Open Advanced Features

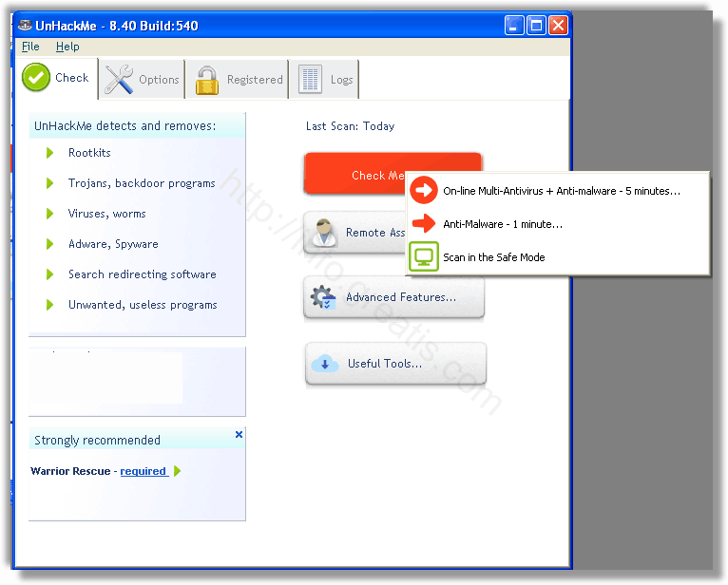[x=393, y=297]
